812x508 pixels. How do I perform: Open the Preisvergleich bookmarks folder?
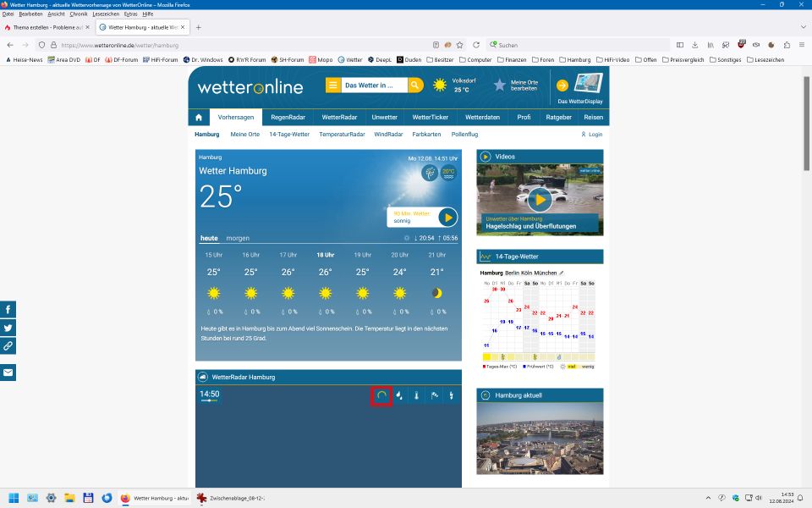685,60
